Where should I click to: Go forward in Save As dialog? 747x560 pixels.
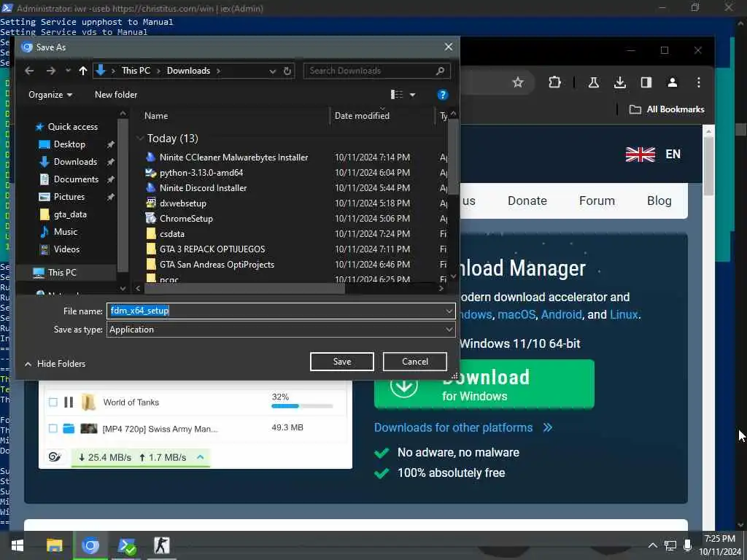point(50,71)
